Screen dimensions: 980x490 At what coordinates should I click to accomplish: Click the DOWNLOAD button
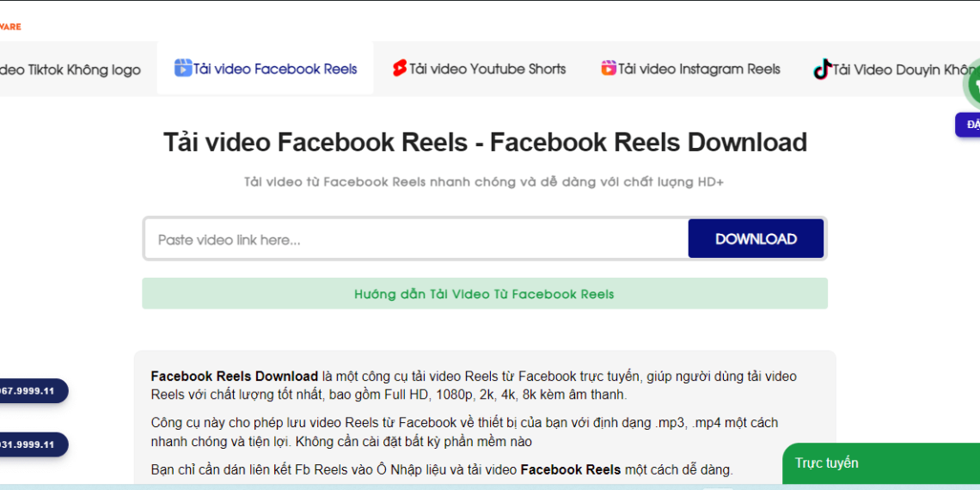click(x=756, y=239)
